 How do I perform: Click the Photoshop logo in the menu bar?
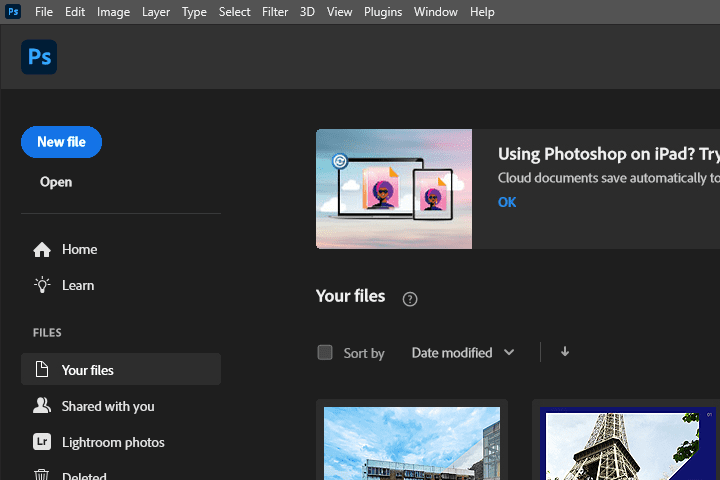(13, 11)
